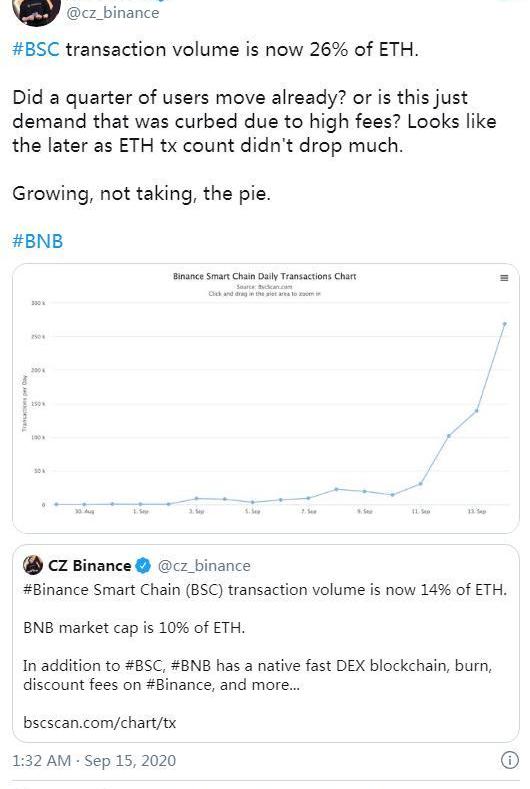Open the daily transactions chart image
530x789 pixels.
pos(265,398)
